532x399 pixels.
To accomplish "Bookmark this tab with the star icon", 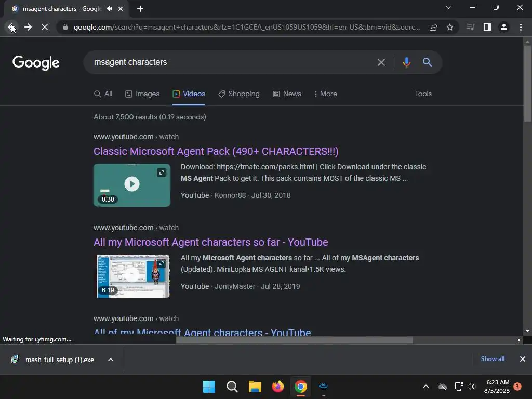I will [x=450, y=27].
